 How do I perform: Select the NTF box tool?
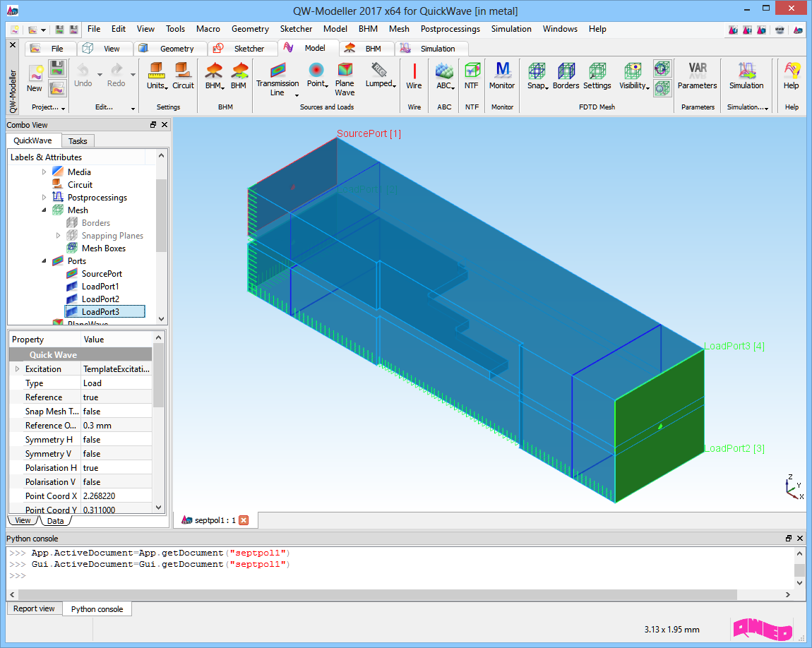click(472, 71)
